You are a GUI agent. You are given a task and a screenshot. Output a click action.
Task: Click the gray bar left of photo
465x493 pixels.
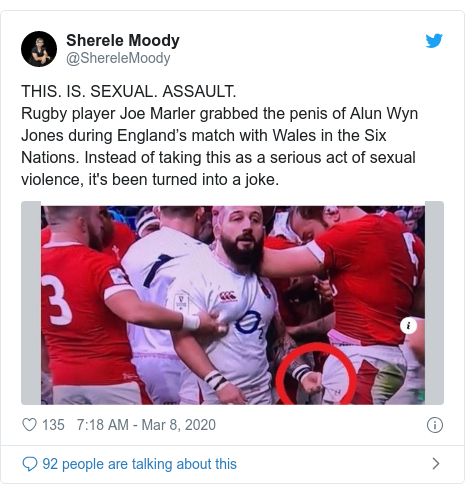pos(31,303)
